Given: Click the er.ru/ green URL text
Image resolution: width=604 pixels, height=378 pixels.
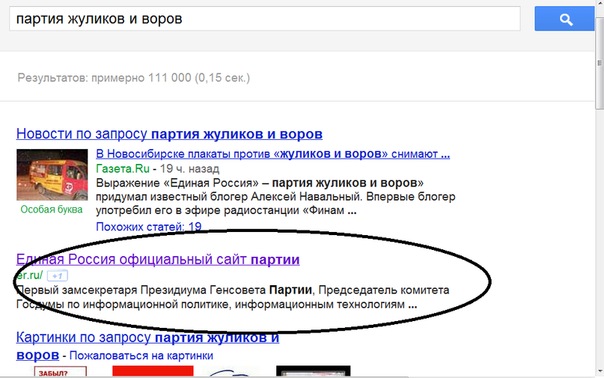Looking at the screenshot, I should [x=30, y=276].
